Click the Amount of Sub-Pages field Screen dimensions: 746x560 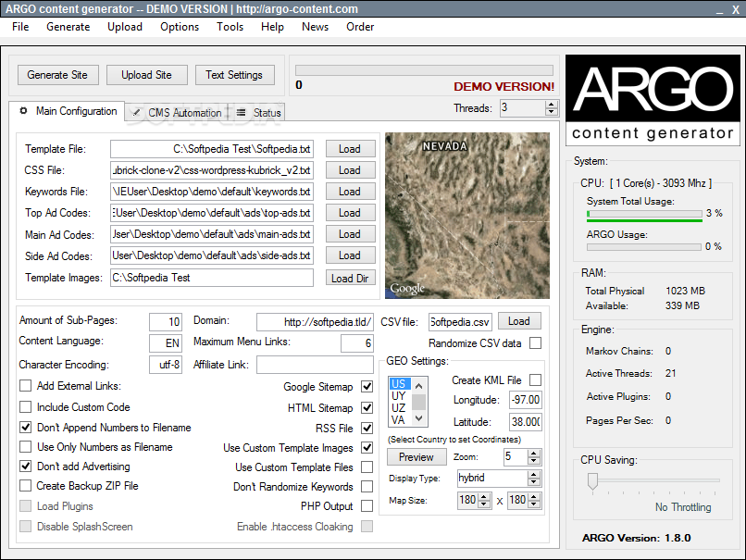pos(166,322)
